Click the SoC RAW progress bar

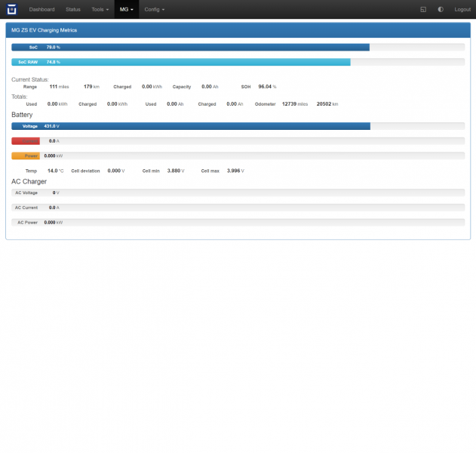(238, 62)
